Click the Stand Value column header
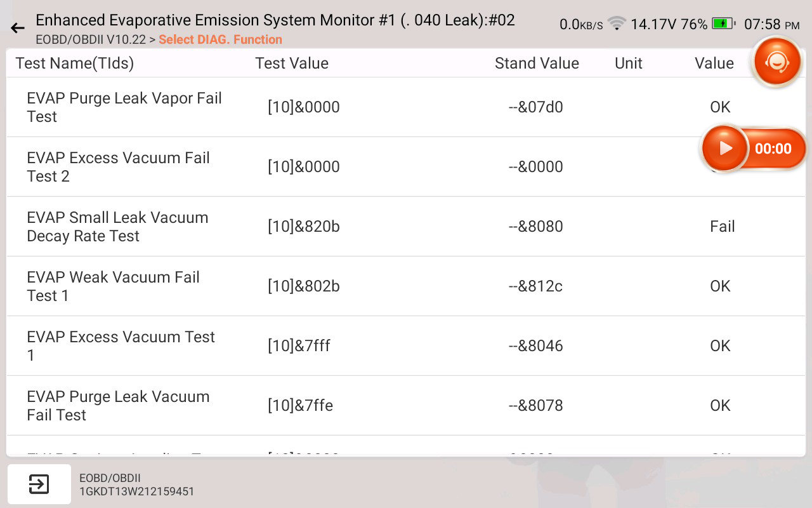Viewport: 812px width, 508px height. coord(537,63)
